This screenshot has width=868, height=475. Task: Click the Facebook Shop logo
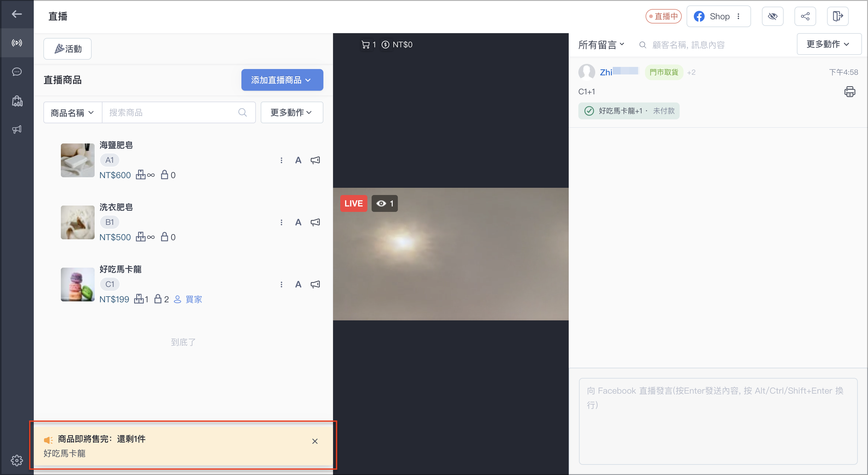pos(699,16)
